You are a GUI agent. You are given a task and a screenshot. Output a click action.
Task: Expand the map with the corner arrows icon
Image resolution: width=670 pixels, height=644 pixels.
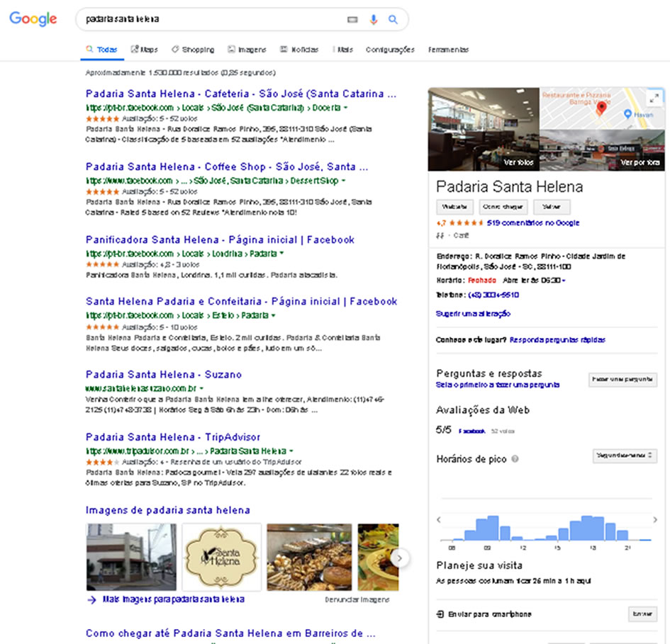pos(654,98)
